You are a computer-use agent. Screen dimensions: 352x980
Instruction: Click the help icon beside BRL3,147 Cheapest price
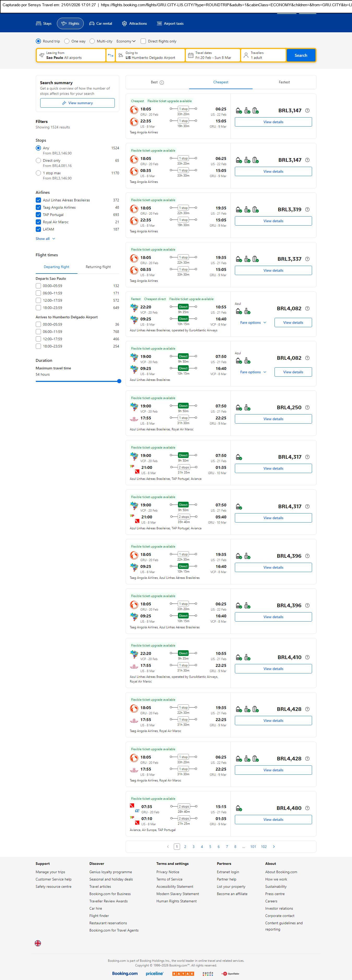click(x=307, y=111)
